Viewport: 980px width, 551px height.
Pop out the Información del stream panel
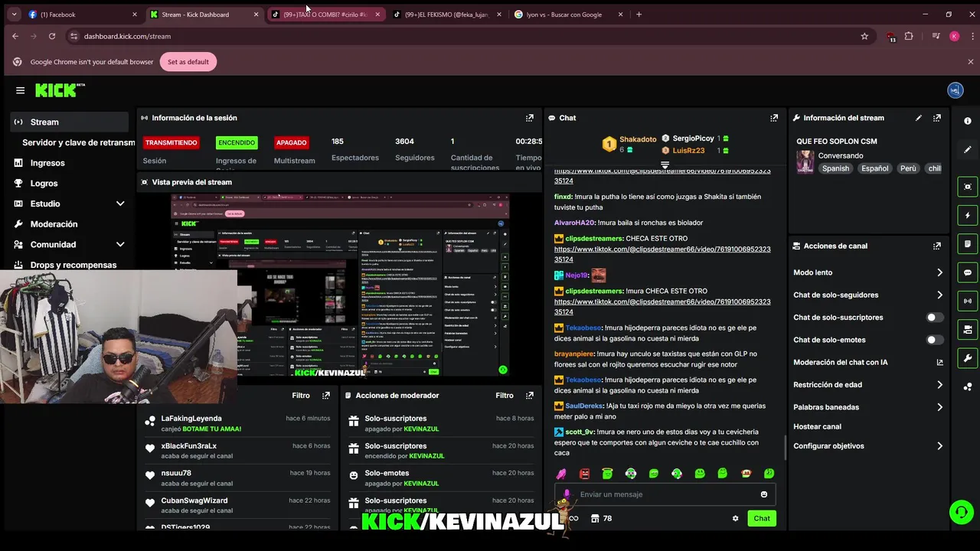[x=937, y=118]
